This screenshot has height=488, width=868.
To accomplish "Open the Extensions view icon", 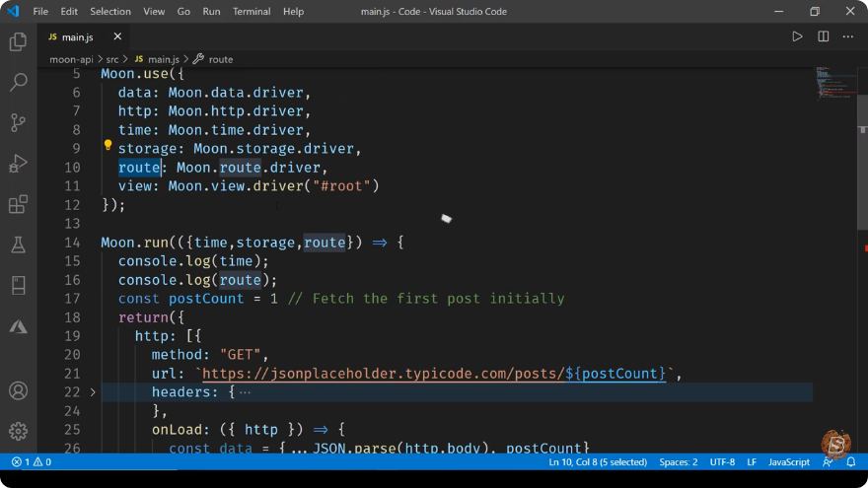I will [x=18, y=204].
